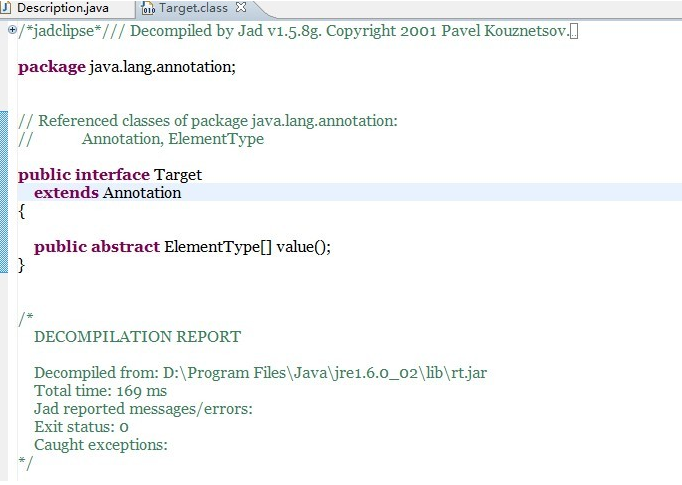Click the opening brace of the interface
This screenshot has width=682, height=485.
(x=22, y=212)
